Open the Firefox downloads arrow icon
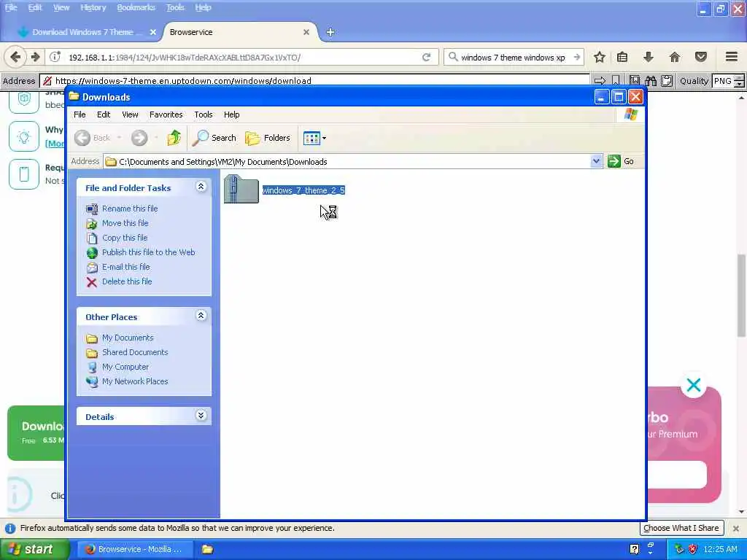747x560 pixels. [648, 57]
